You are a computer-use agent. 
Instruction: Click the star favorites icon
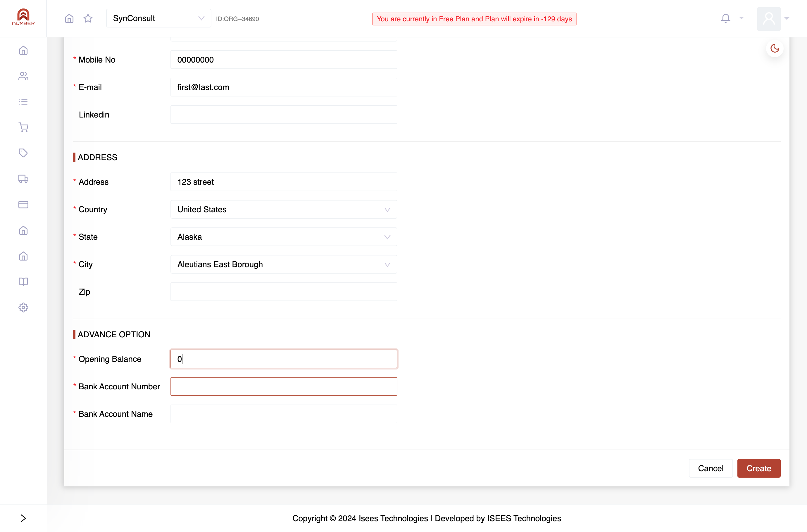point(88,18)
